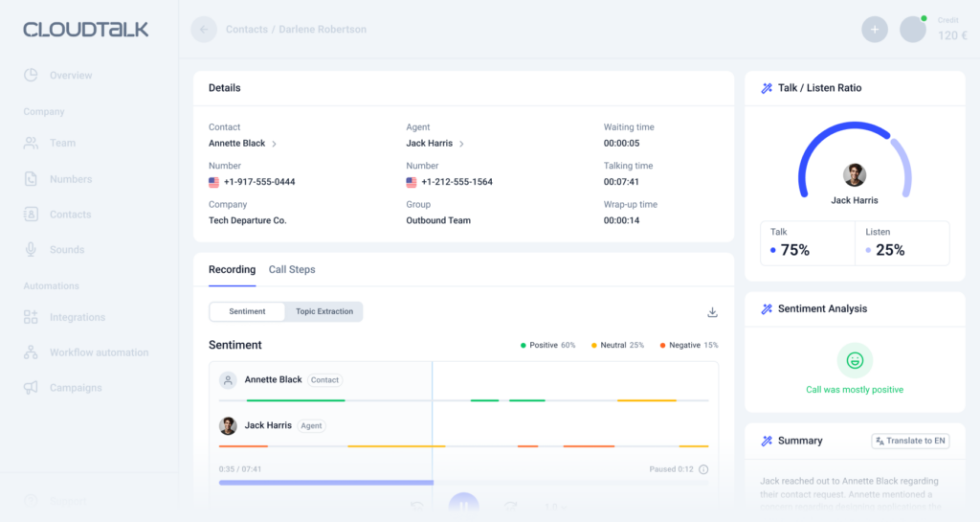Download the call recording
The height and width of the screenshot is (522, 980).
pyautogui.click(x=712, y=312)
